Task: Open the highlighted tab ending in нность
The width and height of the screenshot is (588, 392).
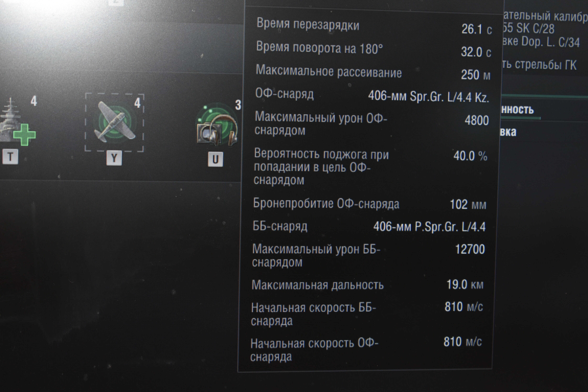Action: tap(518, 110)
